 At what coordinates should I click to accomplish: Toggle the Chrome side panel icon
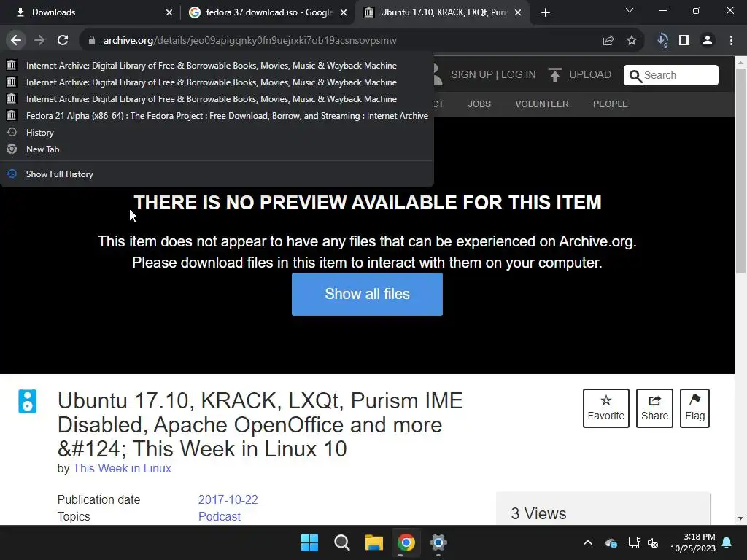[x=684, y=41]
